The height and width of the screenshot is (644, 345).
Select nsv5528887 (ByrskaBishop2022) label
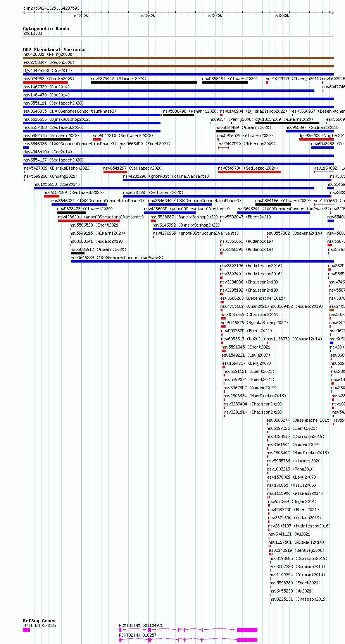coord(184,217)
